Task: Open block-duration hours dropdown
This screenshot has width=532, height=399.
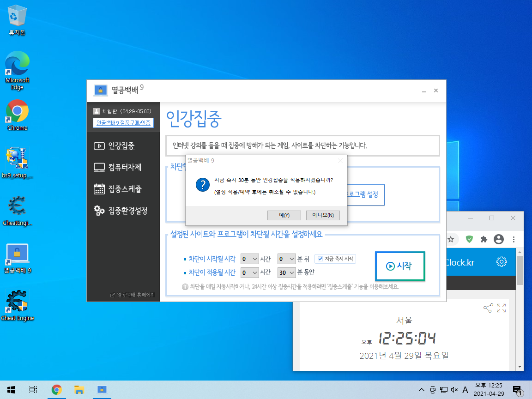Action: 249,272
